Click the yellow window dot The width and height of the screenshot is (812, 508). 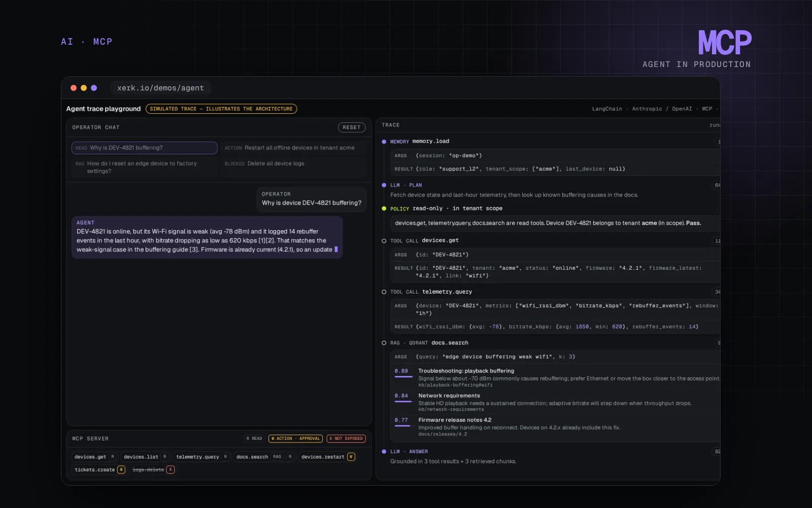coord(84,88)
